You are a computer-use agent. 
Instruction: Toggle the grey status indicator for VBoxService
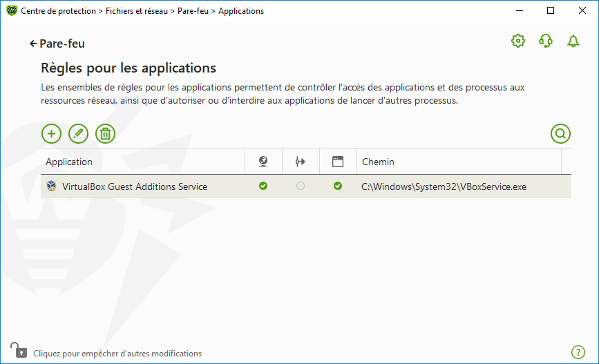pos(301,186)
